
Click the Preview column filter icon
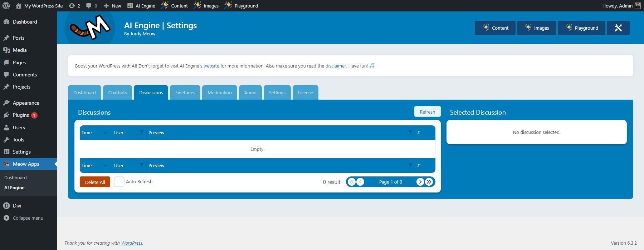(410, 132)
